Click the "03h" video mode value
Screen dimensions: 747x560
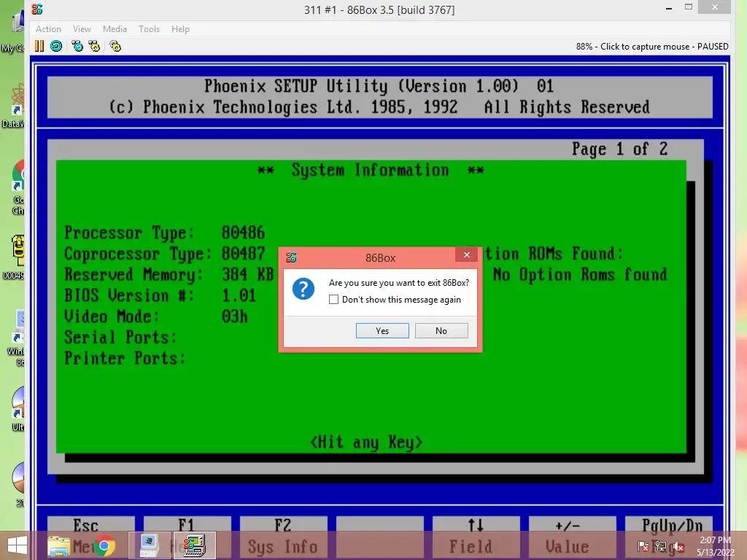pyautogui.click(x=234, y=316)
